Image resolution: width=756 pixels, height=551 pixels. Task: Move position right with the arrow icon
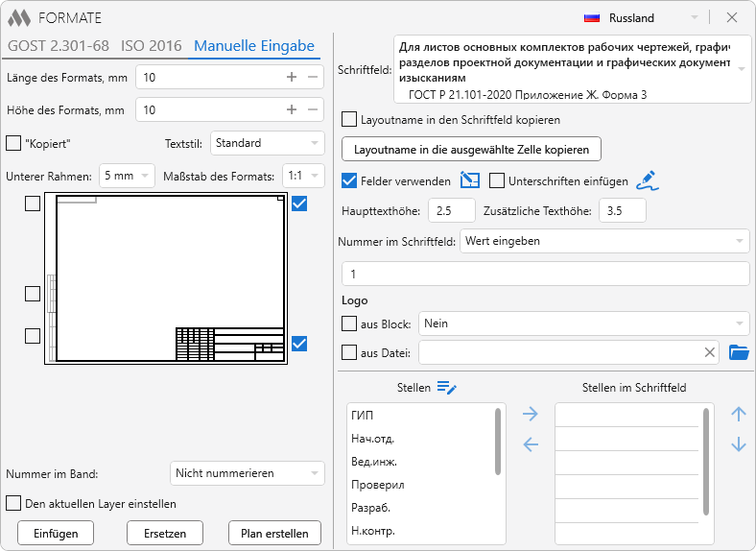point(531,415)
